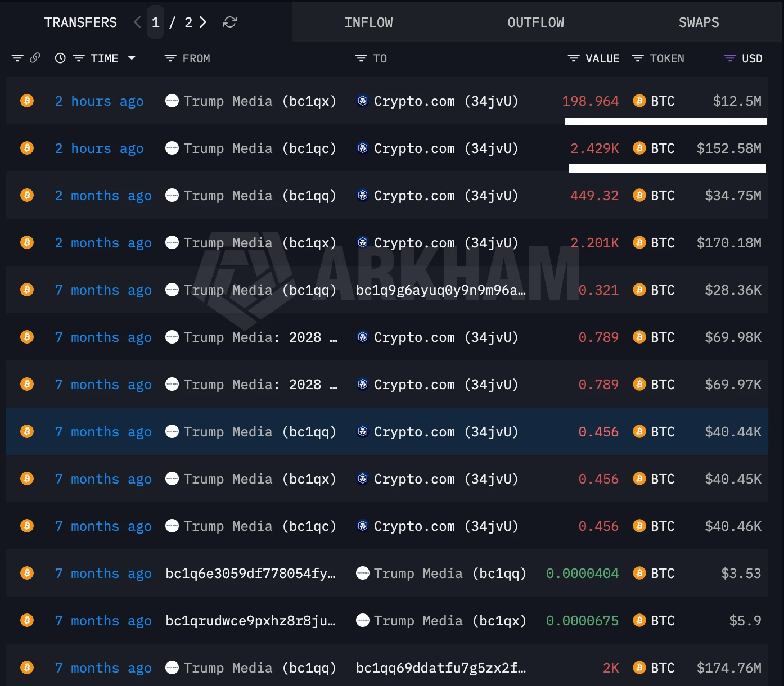The width and height of the screenshot is (784, 686).
Task: Open Trump Media (bc1qx) sender in $170.18M row
Action: [x=260, y=243]
